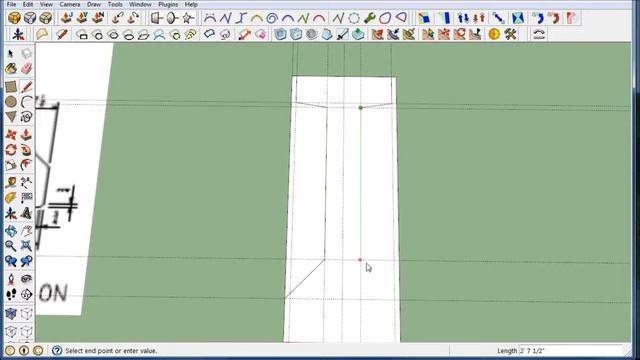Select the Text label tool
The image size is (640, 360).
[27, 198]
